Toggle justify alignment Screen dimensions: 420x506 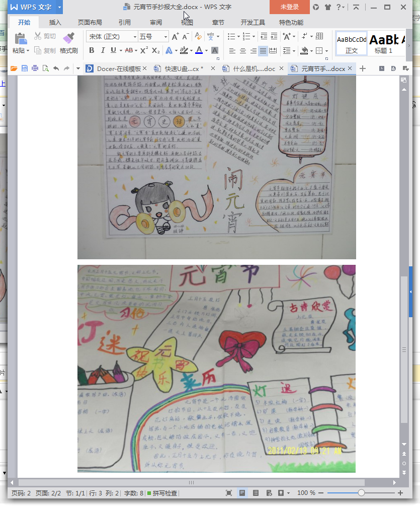point(263,51)
